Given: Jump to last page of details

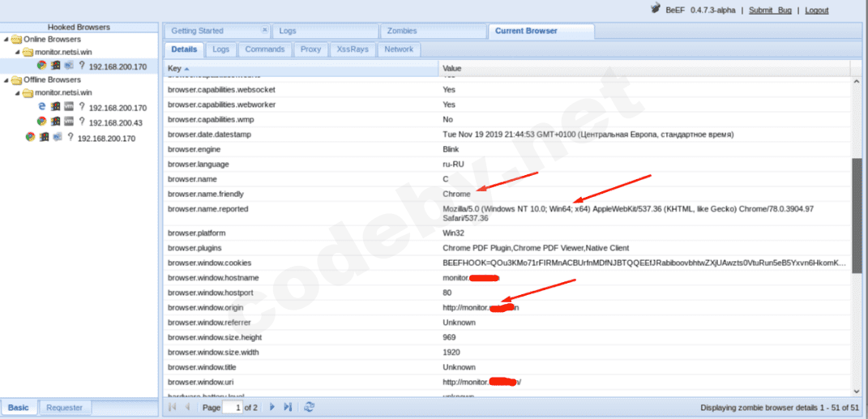Looking at the screenshot, I should [287, 408].
